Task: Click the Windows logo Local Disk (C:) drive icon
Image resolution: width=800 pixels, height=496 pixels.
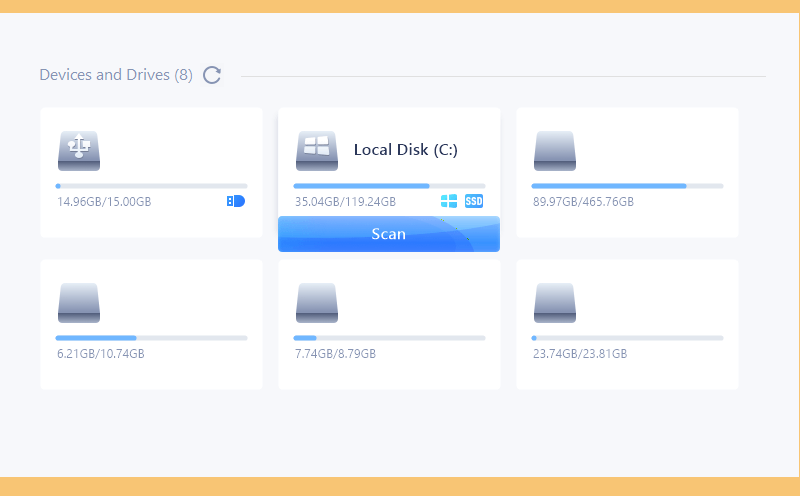Action: [317, 151]
